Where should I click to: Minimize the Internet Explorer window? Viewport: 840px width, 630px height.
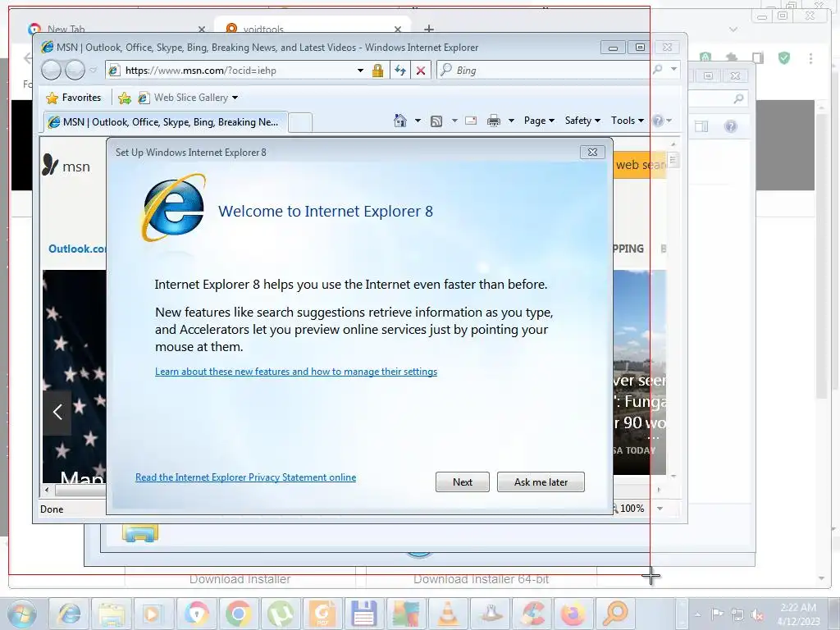[613, 47]
